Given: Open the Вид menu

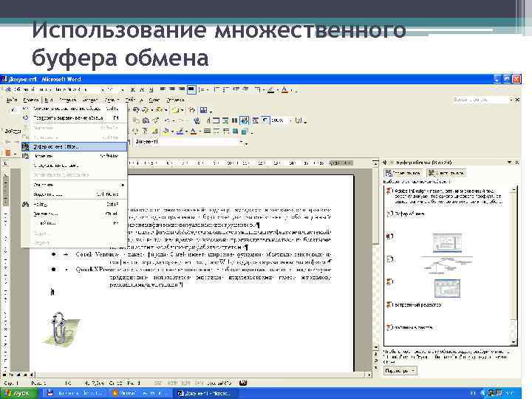Looking at the screenshot, I should (x=49, y=100).
